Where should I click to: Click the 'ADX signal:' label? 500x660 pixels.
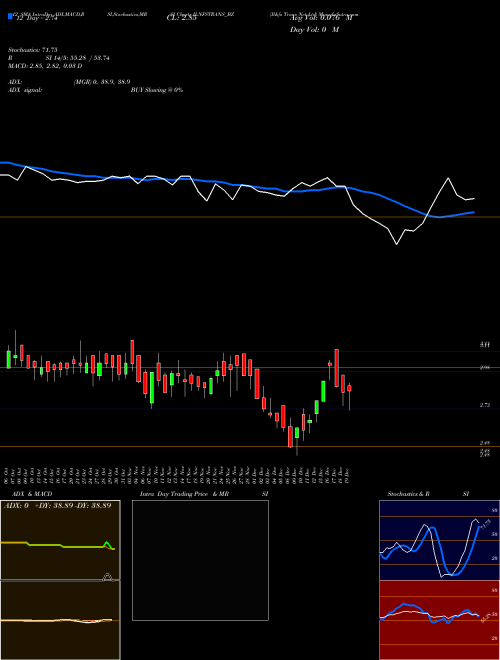click(x=24, y=90)
